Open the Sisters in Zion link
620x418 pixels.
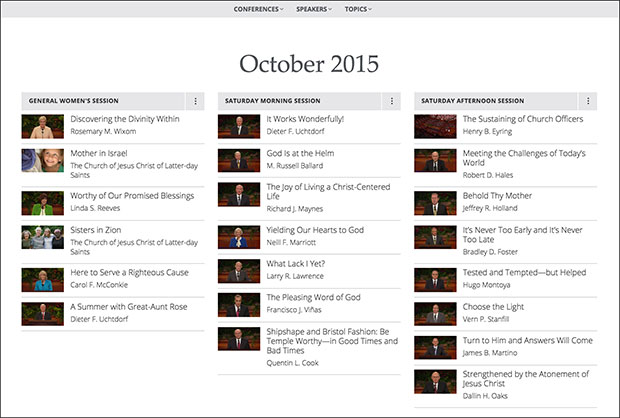pos(96,230)
